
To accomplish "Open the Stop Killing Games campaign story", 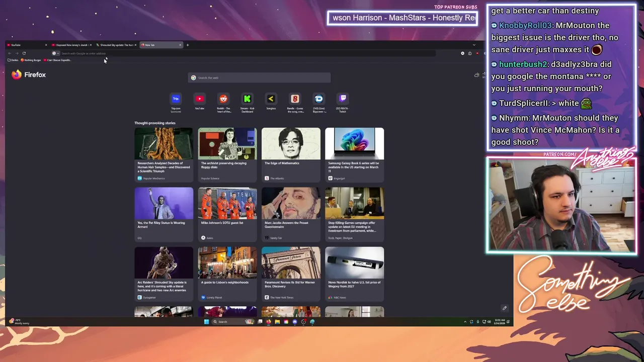I will (354, 215).
